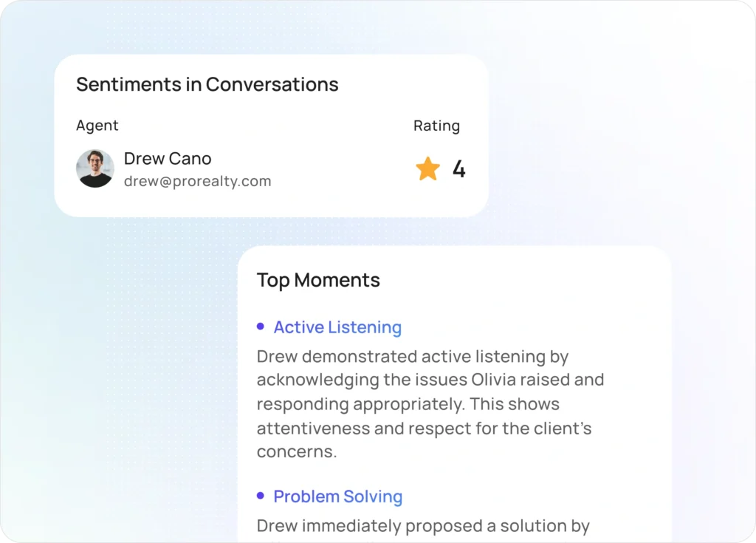Click the email drew@prorealty.com
The height and width of the screenshot is (543, 756).
197,181
